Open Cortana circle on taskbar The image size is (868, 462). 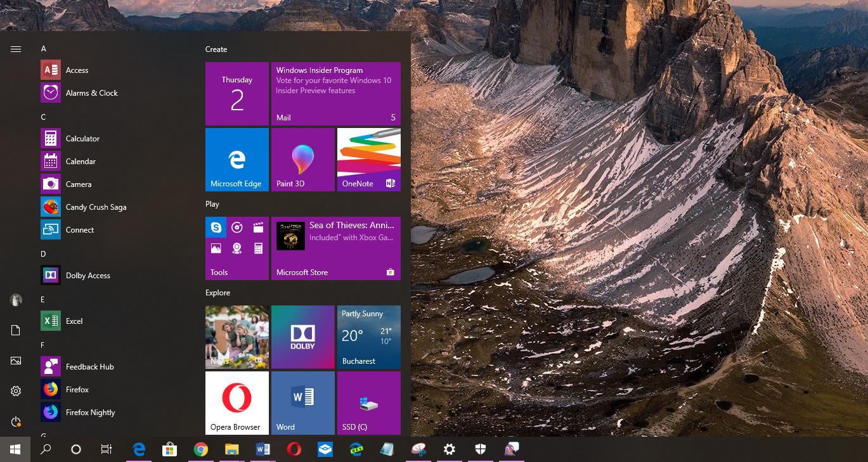tap(76, 449)
